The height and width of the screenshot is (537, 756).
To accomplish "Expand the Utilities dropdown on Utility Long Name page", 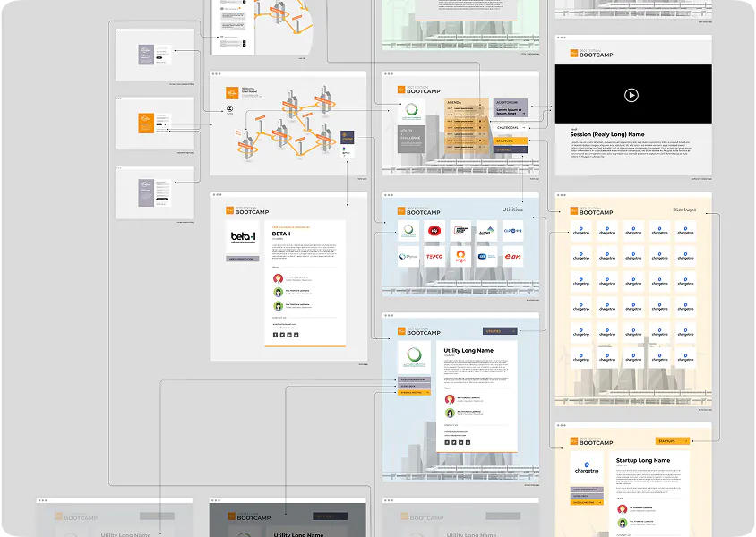I will 500,331.
